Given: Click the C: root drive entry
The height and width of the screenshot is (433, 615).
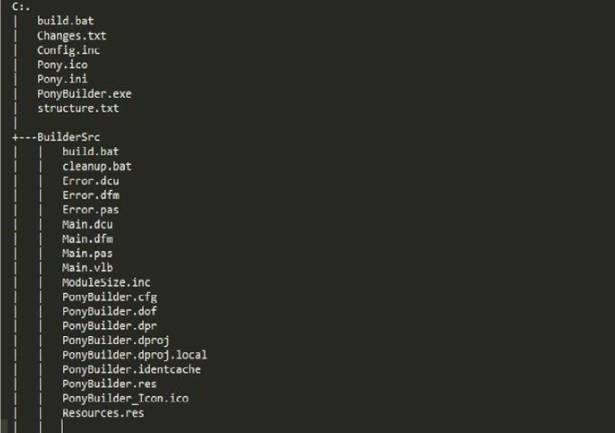Looking at the screenshot, I should [x=18, y=6].
